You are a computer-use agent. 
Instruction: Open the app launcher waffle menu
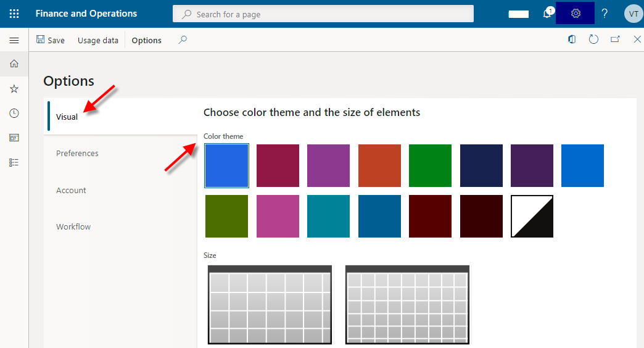(14, 14)
